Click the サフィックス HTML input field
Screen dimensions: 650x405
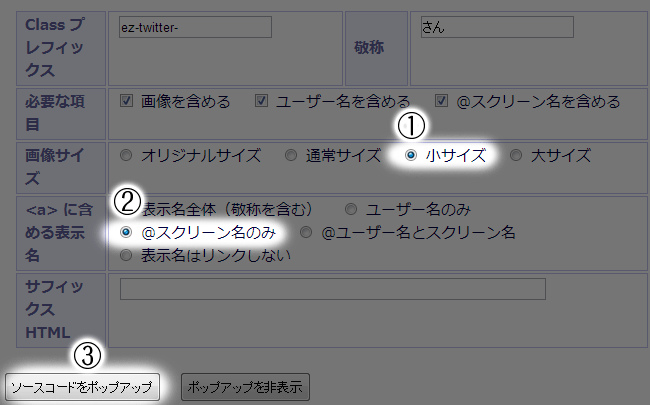tap(332, 289)
